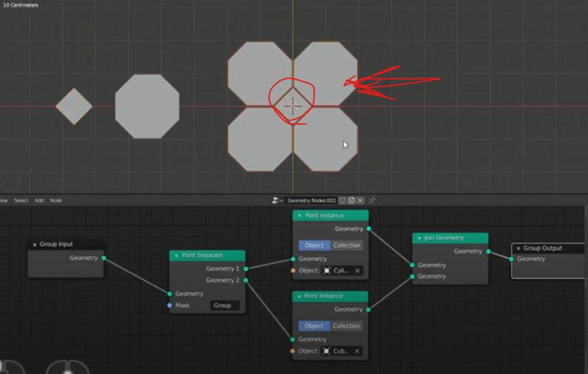Screen dimensions: 588x374
Task: Click upper Point Instance Object socket
Action: [293, 270]
